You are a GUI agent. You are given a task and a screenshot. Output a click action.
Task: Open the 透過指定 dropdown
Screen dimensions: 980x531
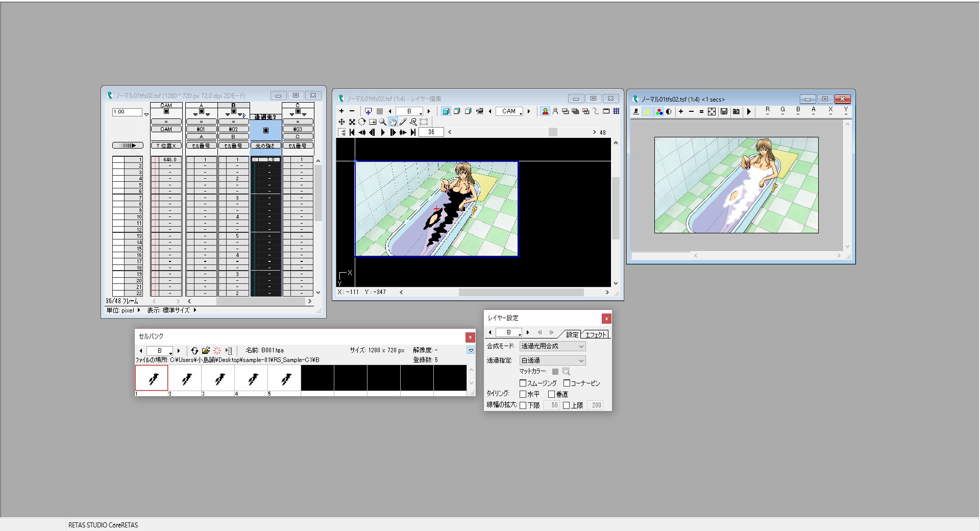(x=552, y=360)
